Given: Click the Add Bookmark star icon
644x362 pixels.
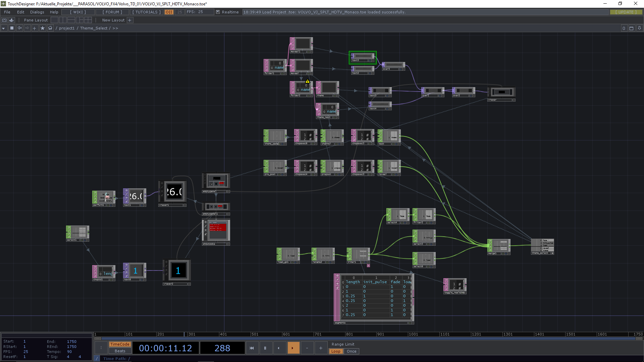Looking at the screenshot, I should (42, 28).
